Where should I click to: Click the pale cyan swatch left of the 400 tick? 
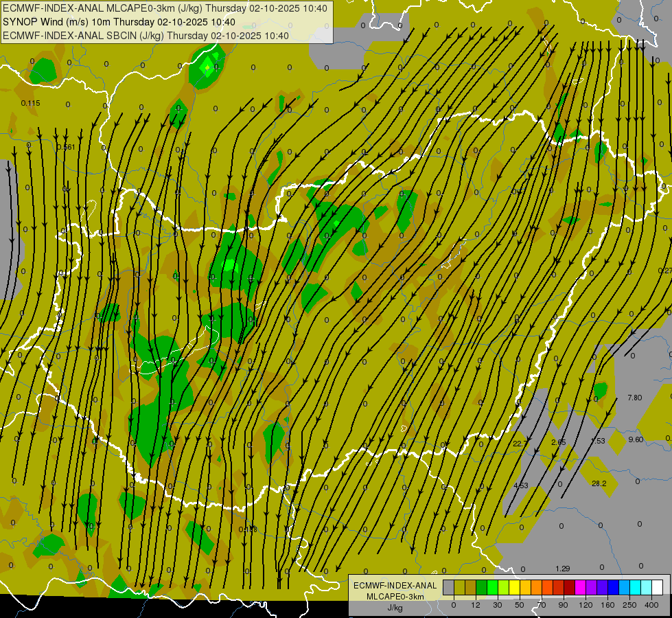647,587
